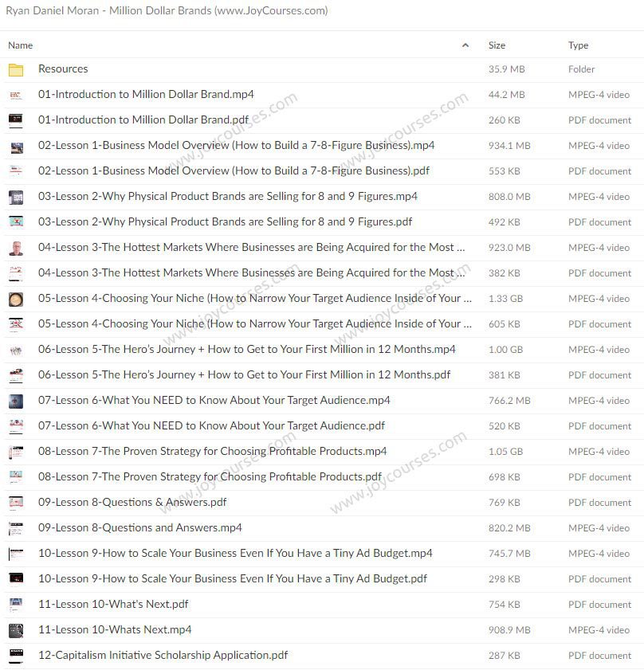Click file name '06-Lesson 5-The Hero's Journey...12 Months.pdf'
This screenshot has width=644, height=670.
coord(244,374)
